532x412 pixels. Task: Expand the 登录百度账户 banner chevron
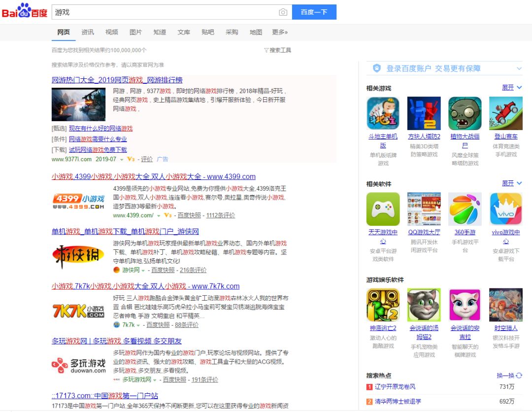pos(519,68)
